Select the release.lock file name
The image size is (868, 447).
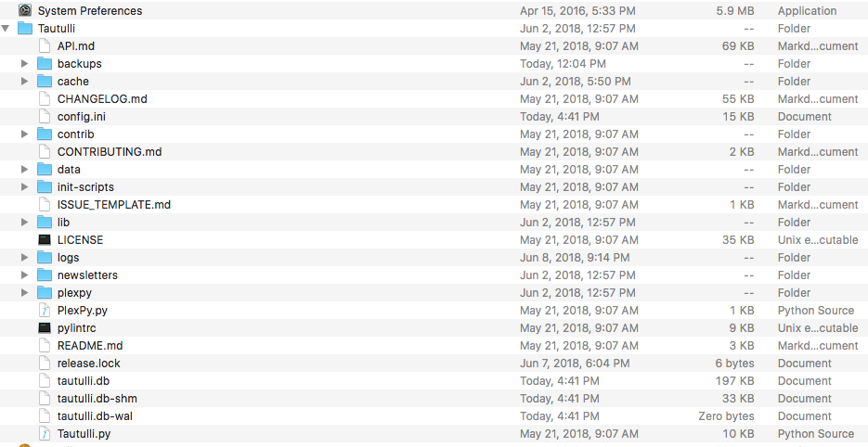point(89,364)
